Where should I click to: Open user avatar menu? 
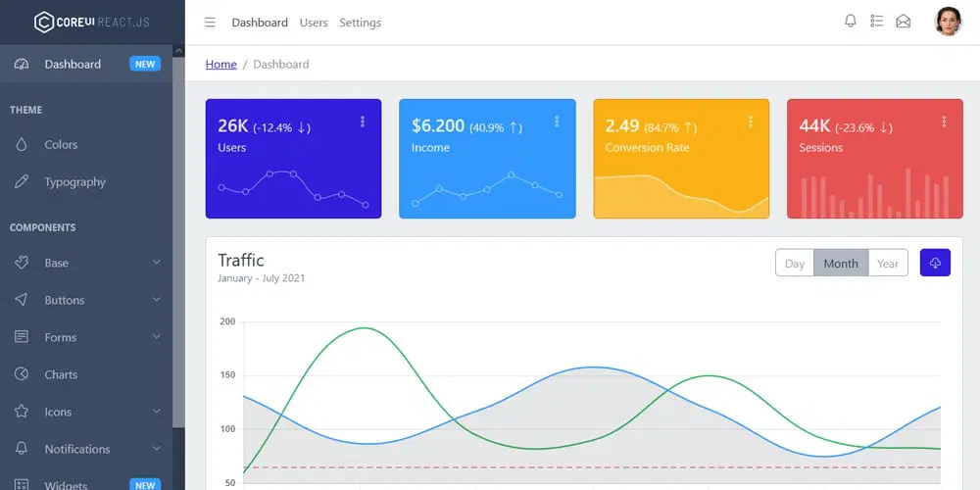948,22
